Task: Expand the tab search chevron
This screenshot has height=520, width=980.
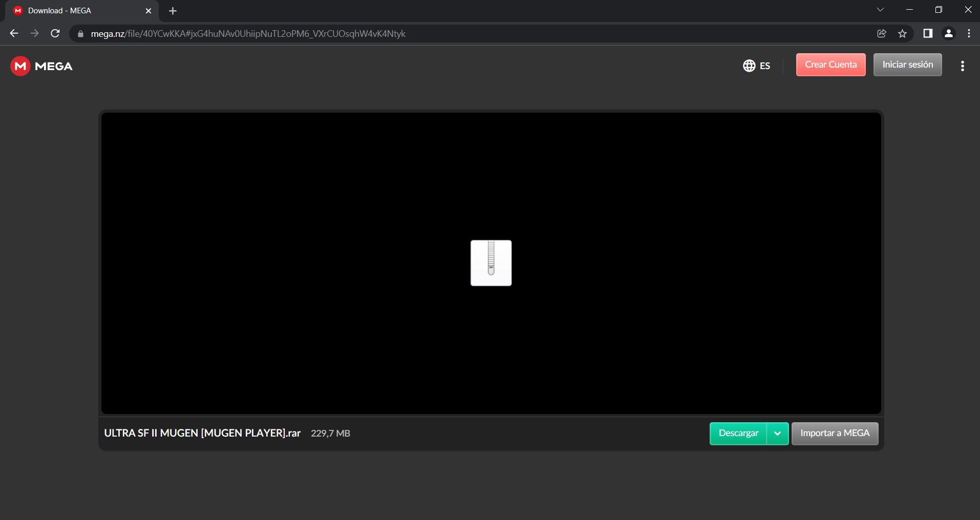Action: (880, 10)
